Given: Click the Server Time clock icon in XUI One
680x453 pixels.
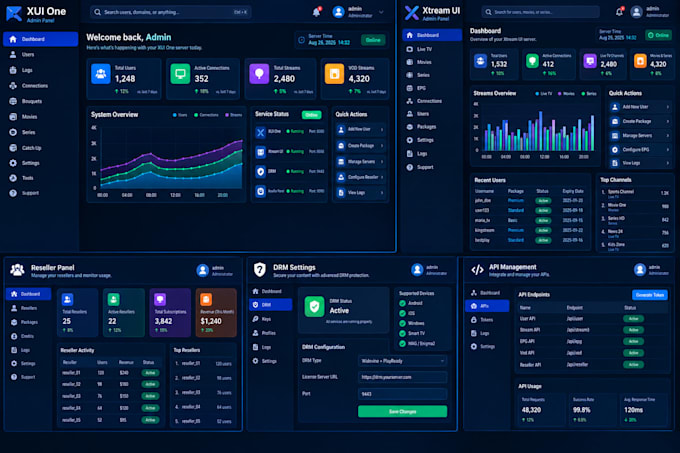Looking at the screenshot, I should (x=301, y=40).
